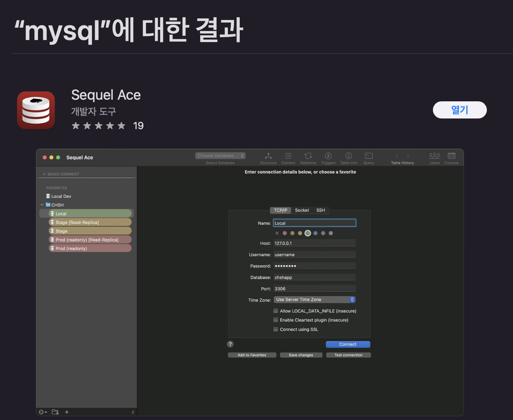This screenshot has height=420, width=513.
Task: Click the Password input field
Action: pyautogui.click(x=314, y=266)
